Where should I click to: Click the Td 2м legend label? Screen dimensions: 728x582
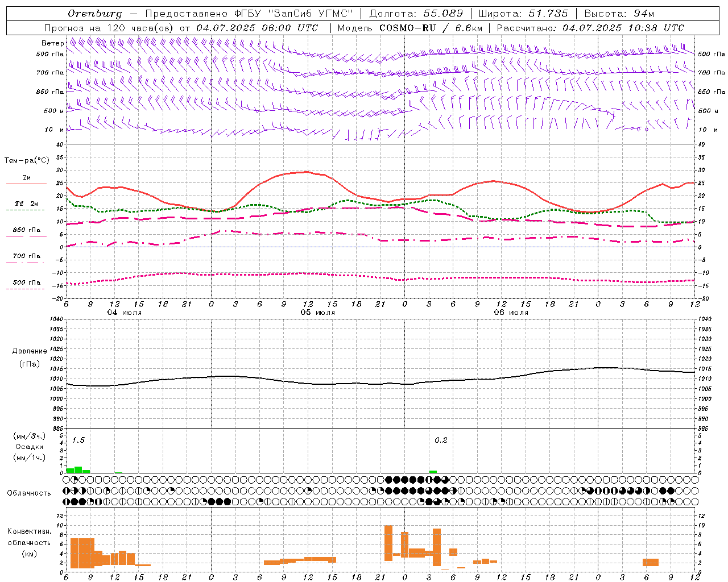pyautogui.click(x=27, y=203)
